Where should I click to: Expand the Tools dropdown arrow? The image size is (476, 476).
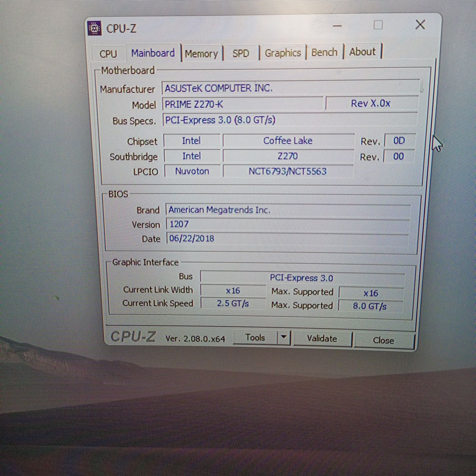pos(284,337)
